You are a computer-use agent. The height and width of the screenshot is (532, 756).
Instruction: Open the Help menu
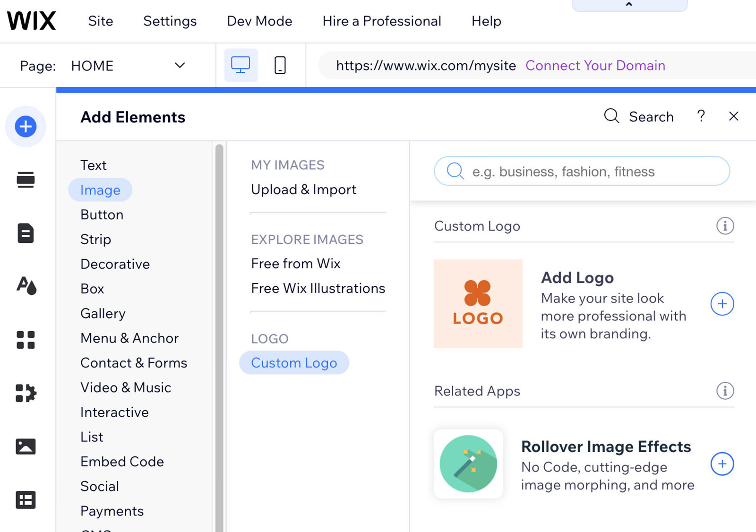(486, 21)
